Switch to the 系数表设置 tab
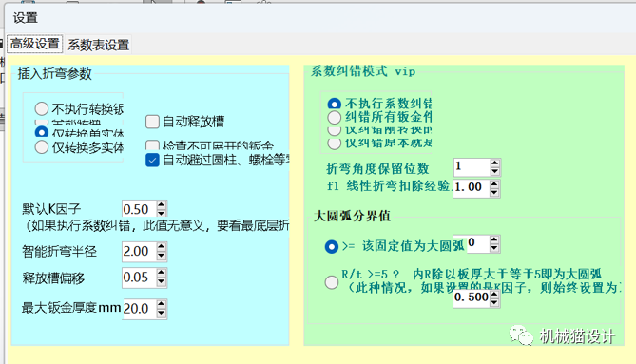 [x=99, y=45]
